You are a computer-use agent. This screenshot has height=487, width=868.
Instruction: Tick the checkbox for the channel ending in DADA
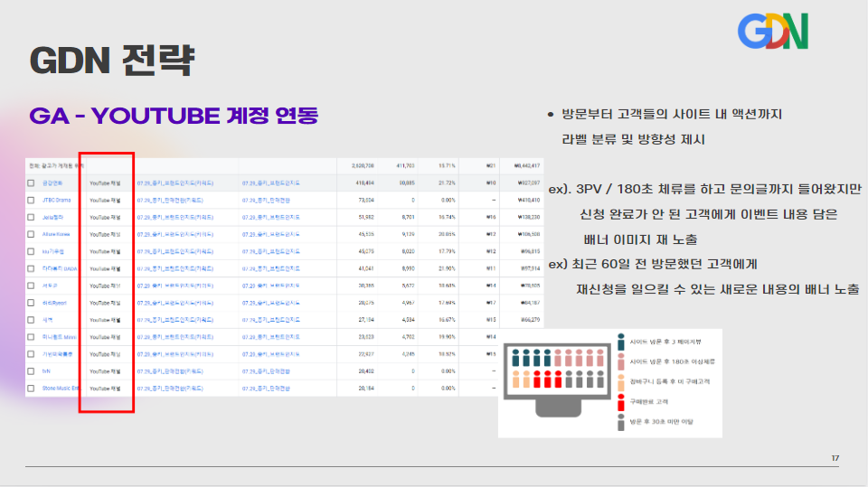pyautogui.click(x=31, y=269)
